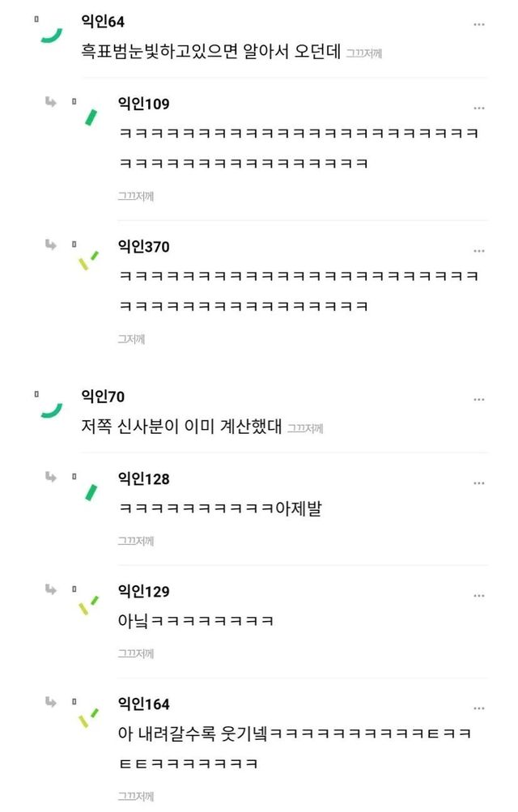518x812 pixels.
Task: Click 익인64's green profile avatar
Action: 51,34
